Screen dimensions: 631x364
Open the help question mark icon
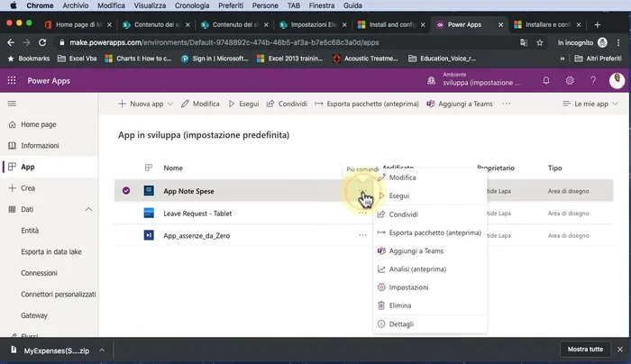tap(593, 80)
